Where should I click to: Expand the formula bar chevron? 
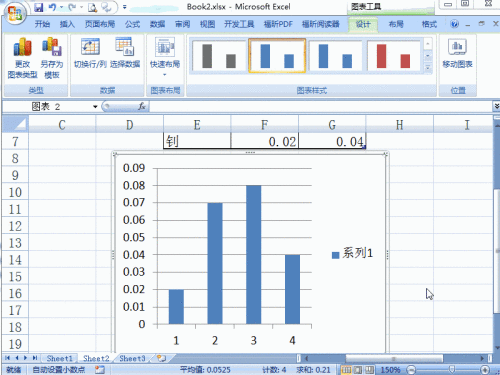click(496, 106)
